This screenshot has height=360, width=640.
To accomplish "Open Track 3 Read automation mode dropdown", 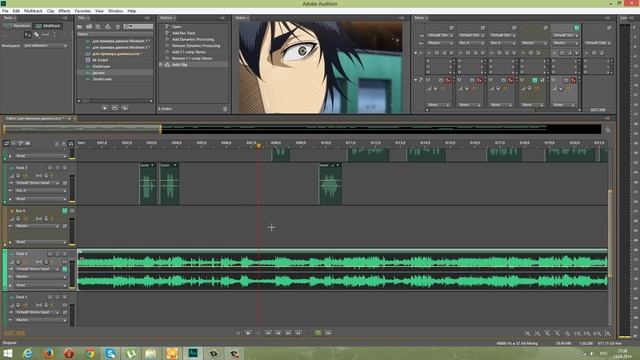I will (41, 199).
